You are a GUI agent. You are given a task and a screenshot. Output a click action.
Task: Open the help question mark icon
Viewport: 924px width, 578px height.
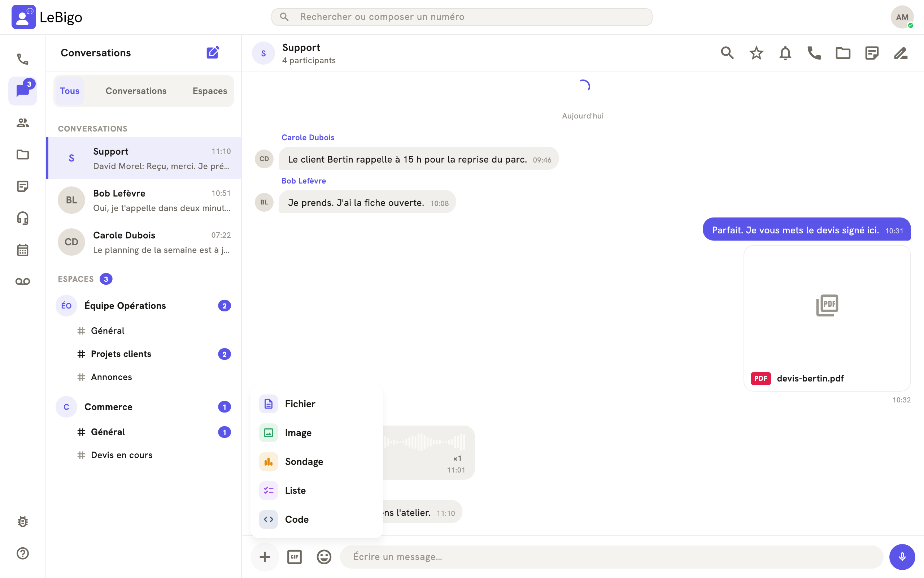pyautogui.click(x=22, y=553)
